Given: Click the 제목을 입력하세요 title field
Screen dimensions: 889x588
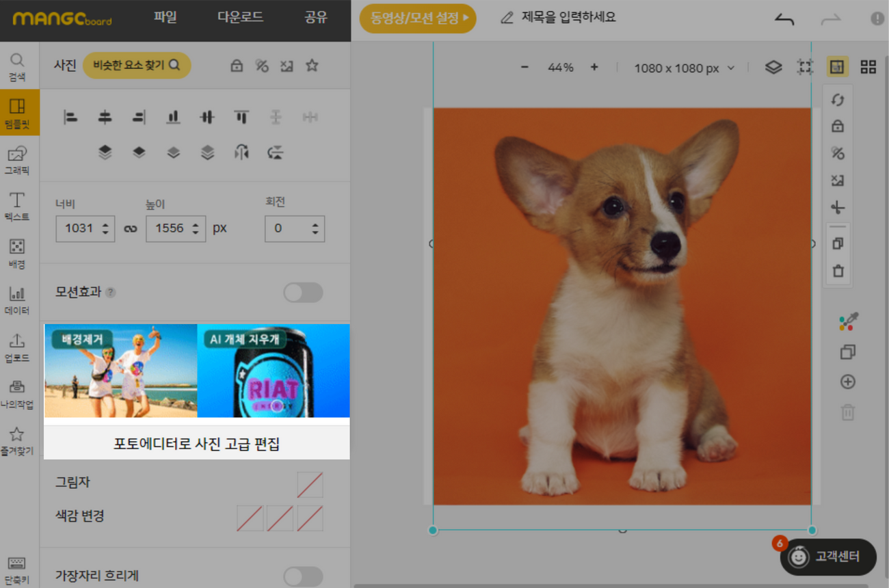Looking at the screenshot, I should (568, 18).
